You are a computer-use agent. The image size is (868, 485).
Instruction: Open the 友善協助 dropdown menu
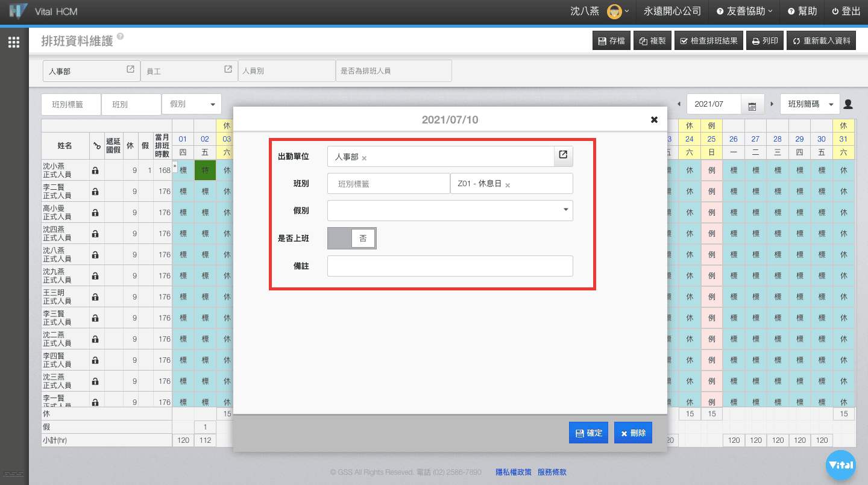point(744,11)
